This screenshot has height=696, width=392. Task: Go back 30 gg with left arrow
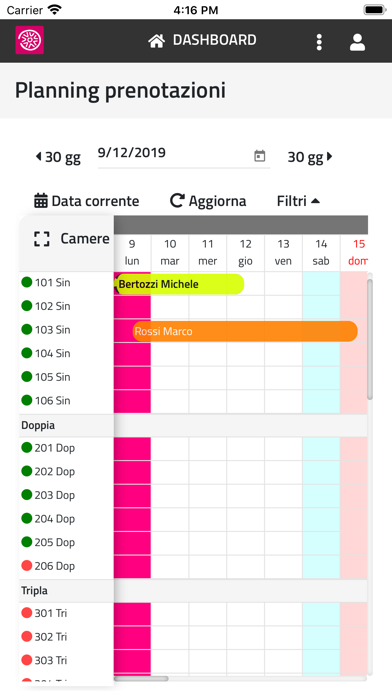click(58, 157)
